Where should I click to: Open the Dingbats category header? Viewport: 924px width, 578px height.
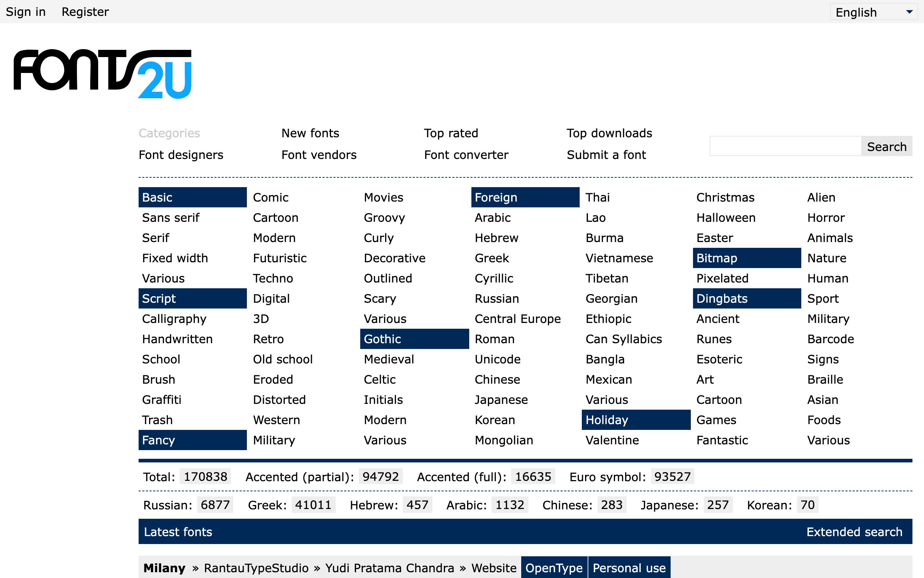point(747,298)
